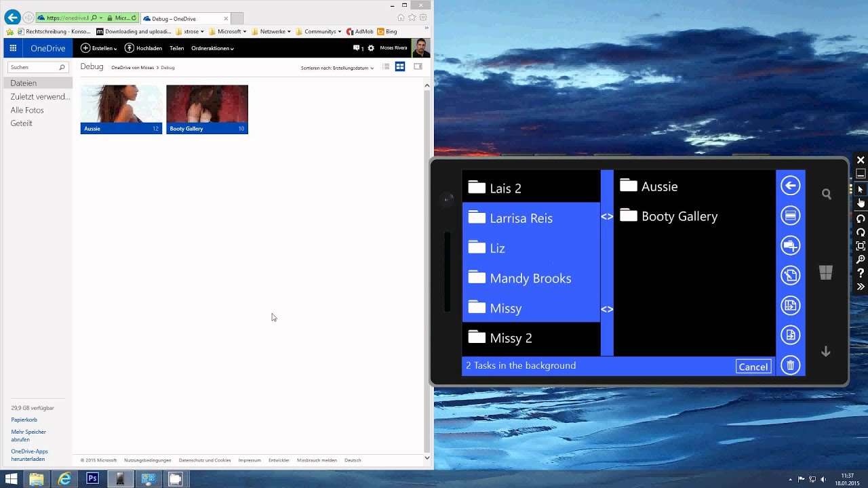
Task: Open OneDrive settings gear
Action: coord(371,48)
